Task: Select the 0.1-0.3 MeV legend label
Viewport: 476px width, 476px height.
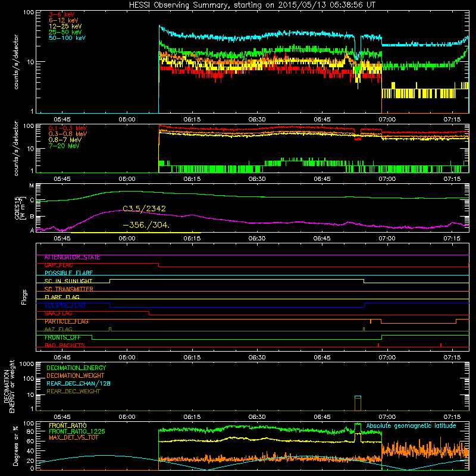Action: 68,128
